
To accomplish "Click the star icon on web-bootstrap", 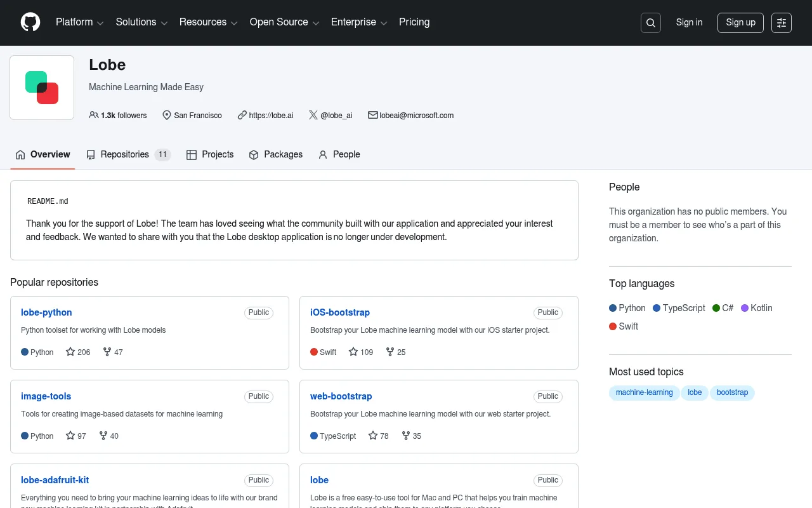I will click(373, 436).
